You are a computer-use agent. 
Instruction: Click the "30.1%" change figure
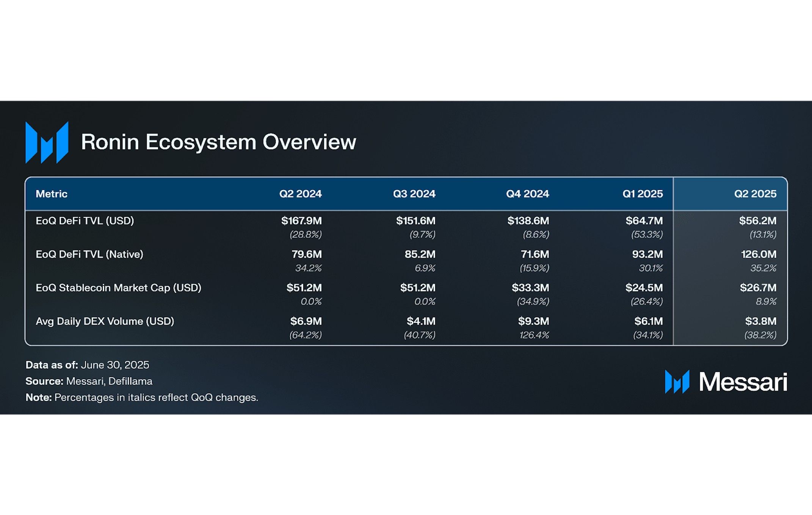[651, 268]
